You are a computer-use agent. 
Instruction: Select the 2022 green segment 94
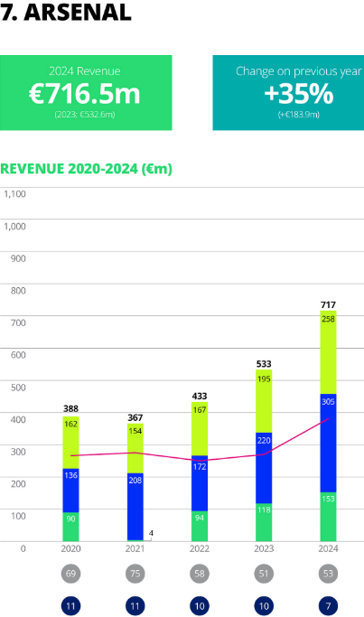(200, 527)
